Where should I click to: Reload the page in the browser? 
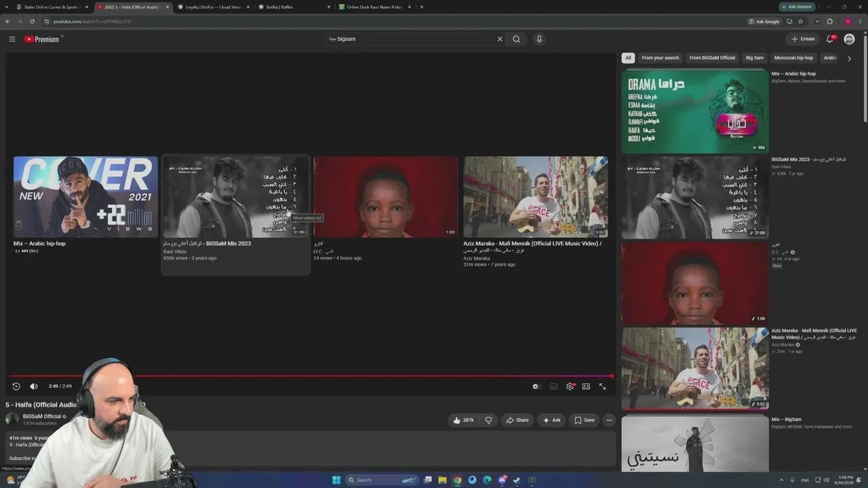pos(32,22)
